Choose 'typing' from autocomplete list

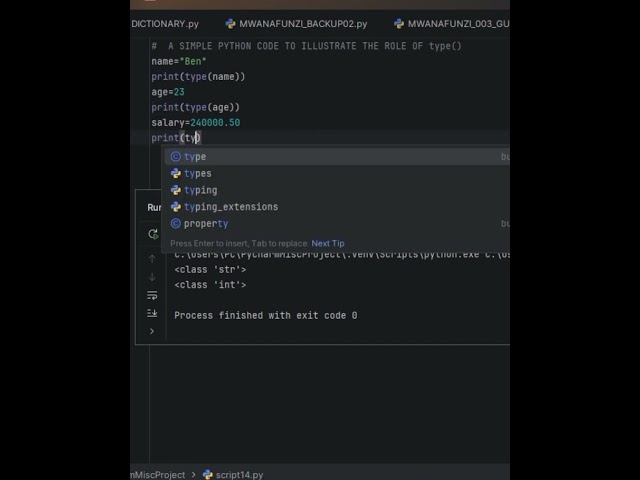[x=337, y=190]
